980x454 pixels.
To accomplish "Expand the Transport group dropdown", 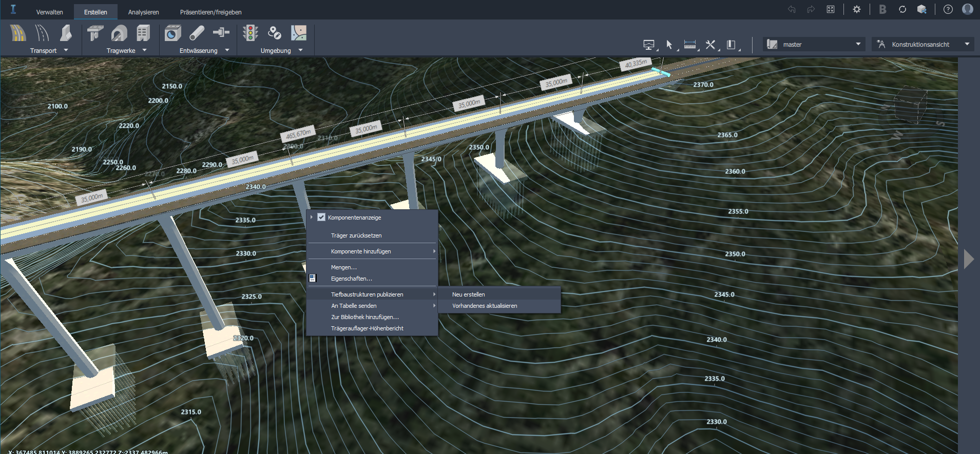I will point(66,50).
